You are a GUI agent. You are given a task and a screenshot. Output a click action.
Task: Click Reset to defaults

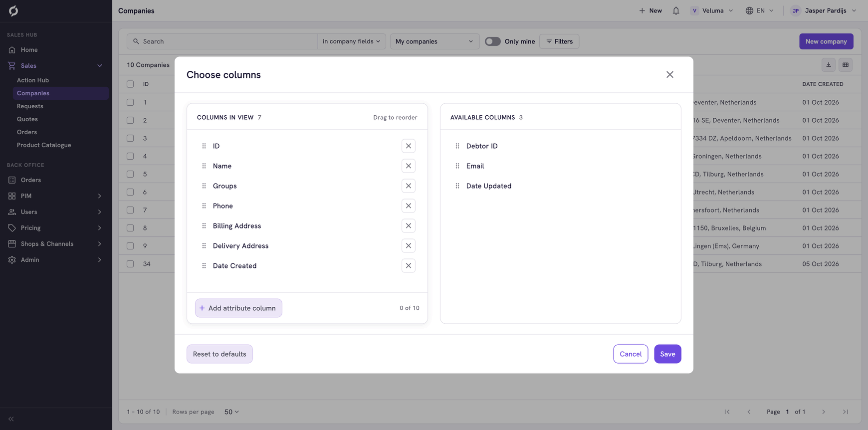pyautogui.click(x=219, y=354)
